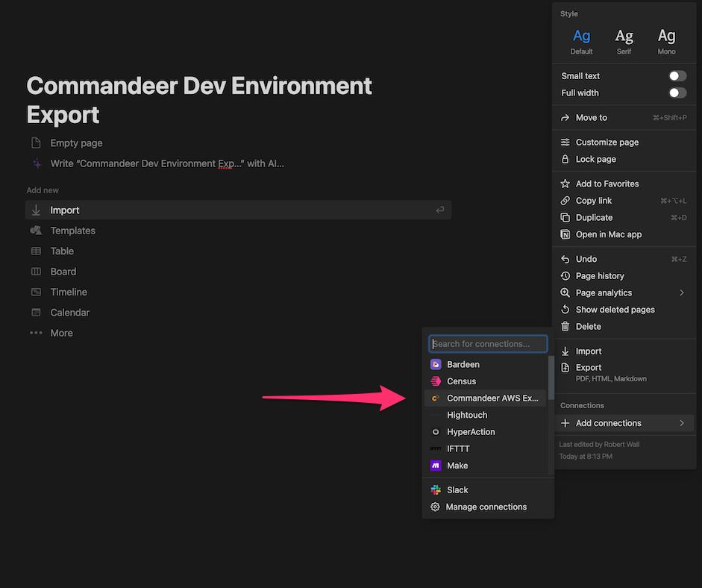This screenshot has width=702, height=588.
Task: Click the Manage connections gear icon
Action: coord(435,507)
